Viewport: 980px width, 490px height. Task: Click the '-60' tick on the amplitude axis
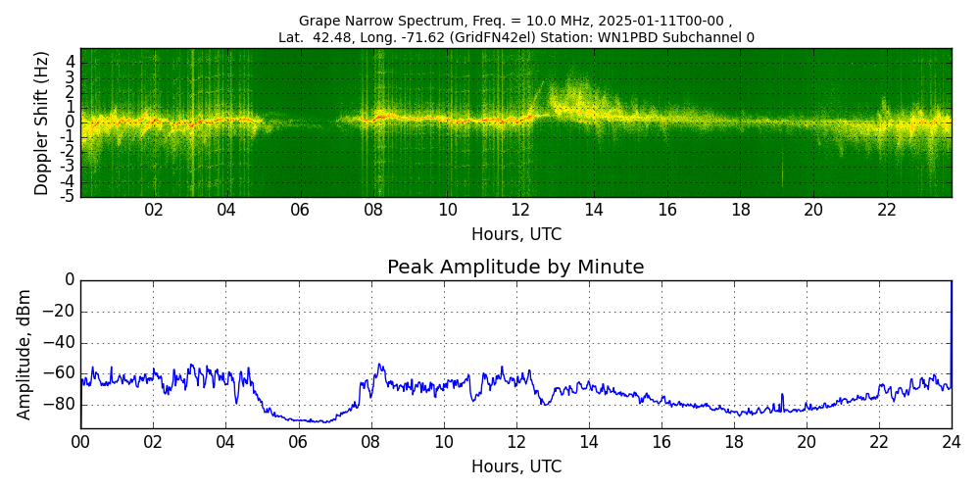62,372
